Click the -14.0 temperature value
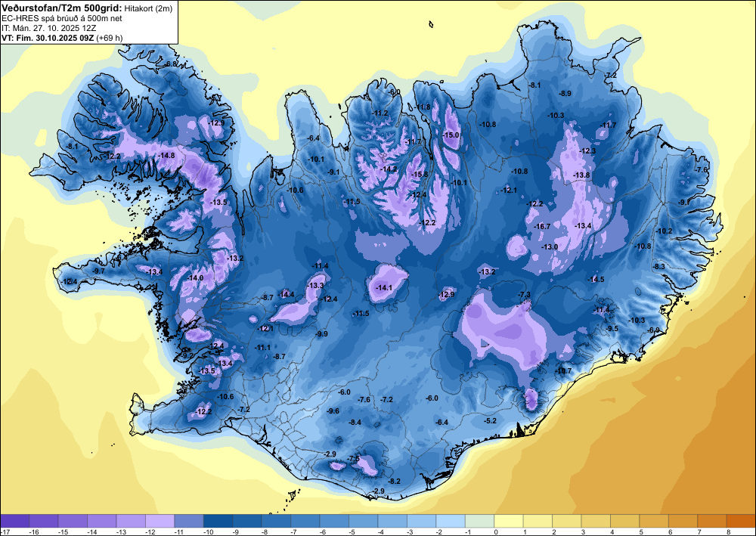756x536 pixels. tap(195, 278)
